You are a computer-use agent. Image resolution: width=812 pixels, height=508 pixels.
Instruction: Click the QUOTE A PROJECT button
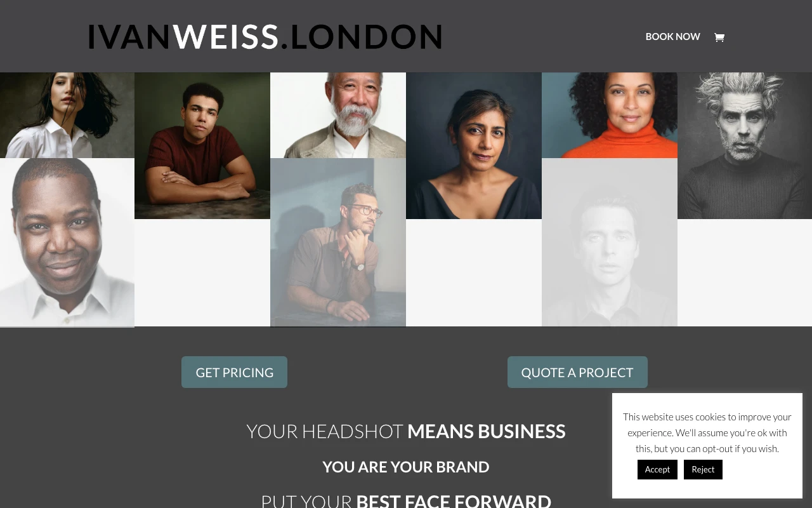[x=577, y=372]
